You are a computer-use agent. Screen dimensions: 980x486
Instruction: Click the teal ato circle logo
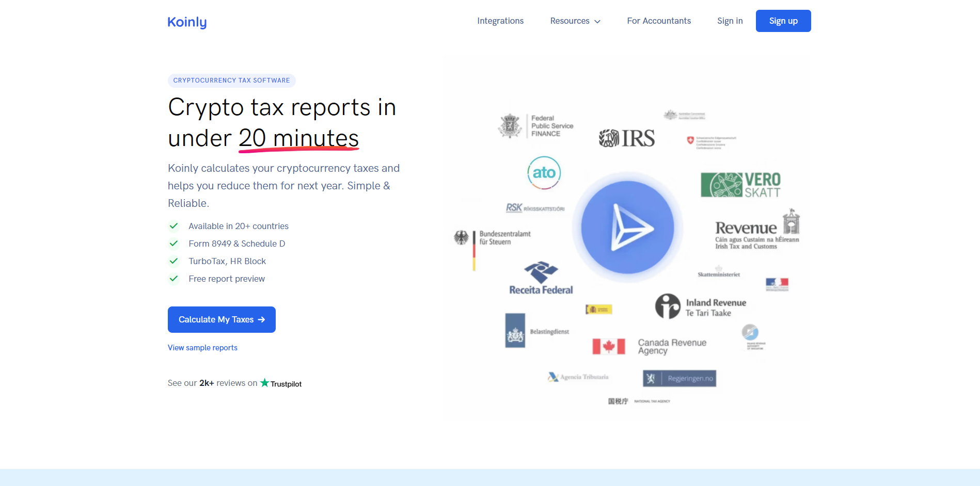[x=544, y=173]
